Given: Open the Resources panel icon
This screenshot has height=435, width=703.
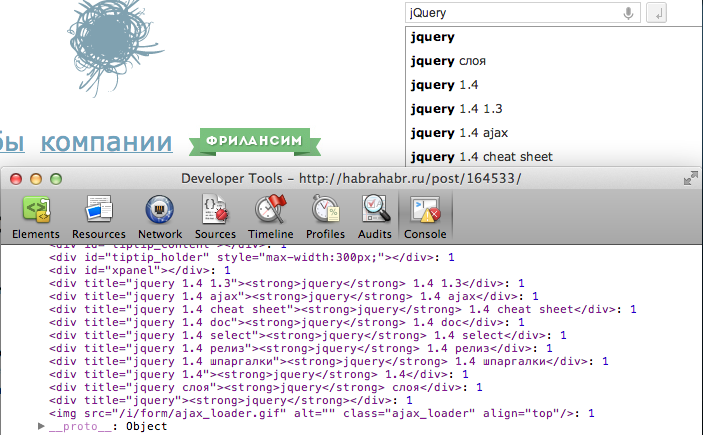Looking at the screenshot, I should click(99, 209).
